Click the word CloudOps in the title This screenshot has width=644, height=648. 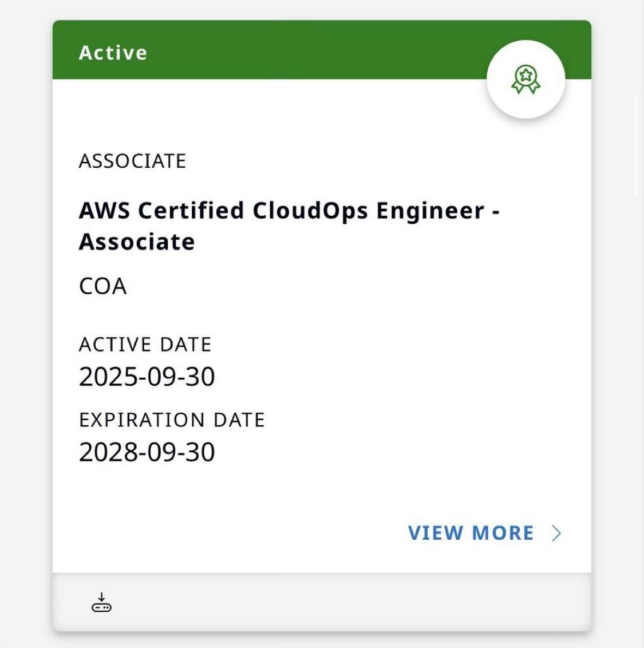point(310,211)
